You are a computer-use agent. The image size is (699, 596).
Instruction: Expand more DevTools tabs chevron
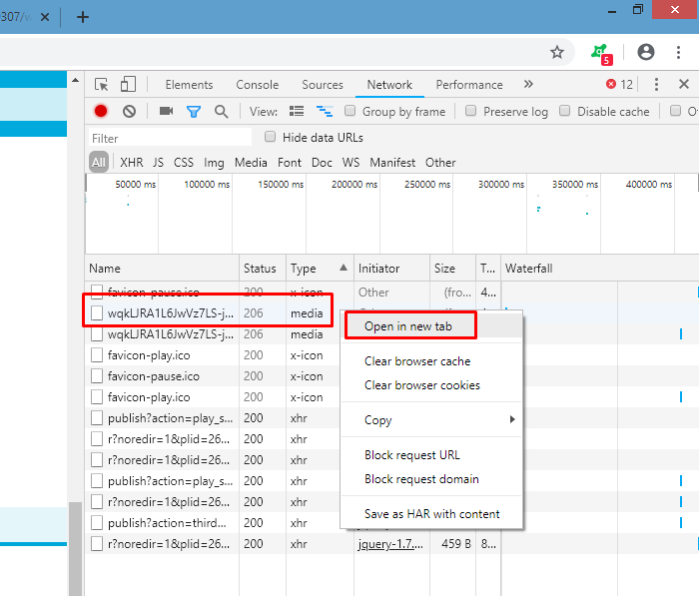528,84
